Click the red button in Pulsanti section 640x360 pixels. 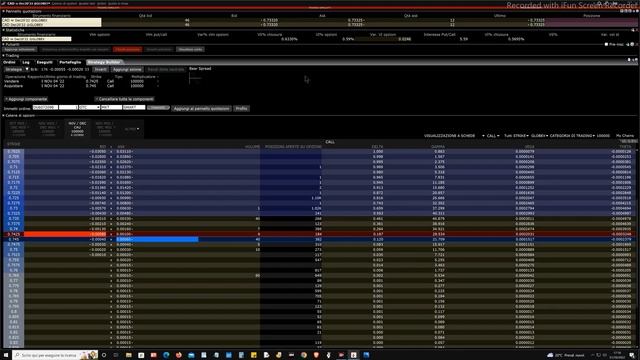[127, 49]
